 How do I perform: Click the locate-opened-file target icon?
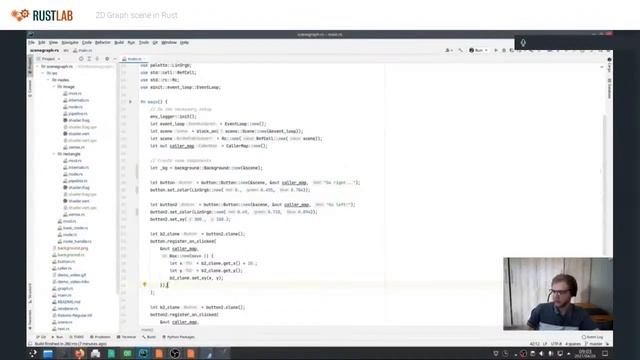click(81, 59)
